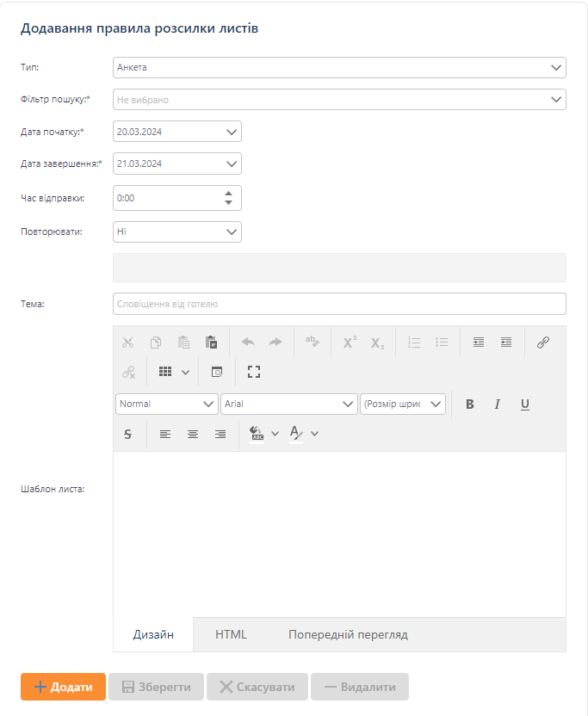This screenshot has height=716, width=588.
Task: Toggle underline formatting
Action: [524, 404]
